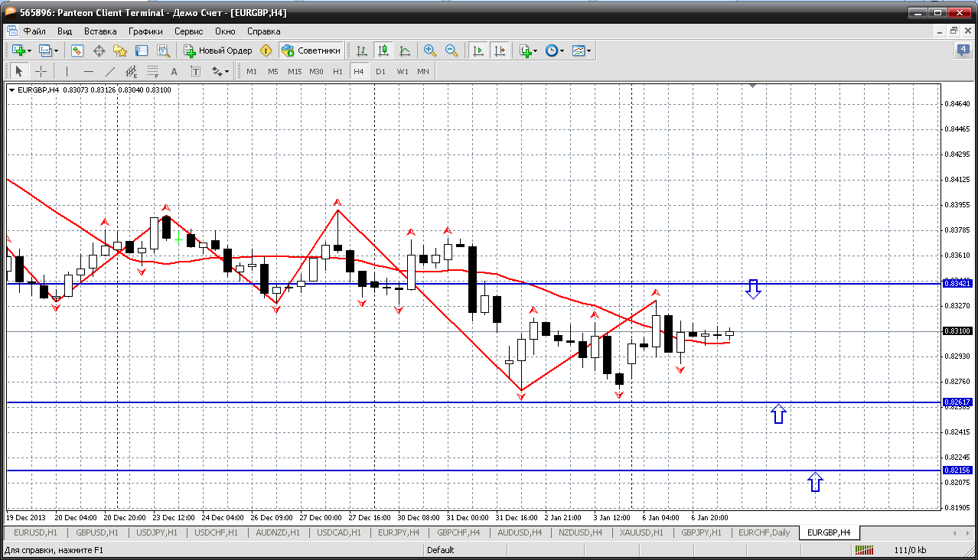Select the Text tool

tap(174, 71)
